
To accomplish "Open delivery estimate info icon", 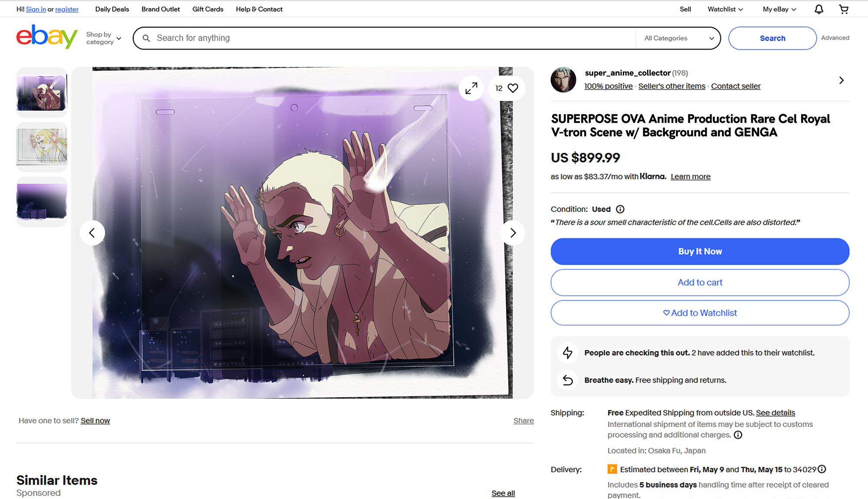I will point(822,469).
